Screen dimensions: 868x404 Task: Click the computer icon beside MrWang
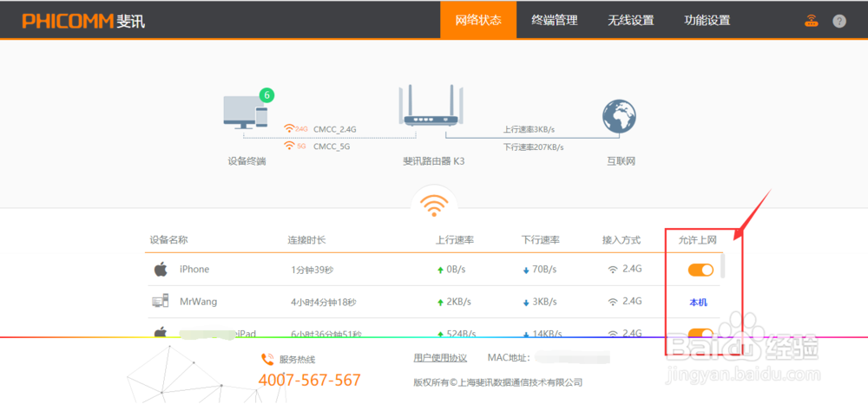click(x=160, y=302)
